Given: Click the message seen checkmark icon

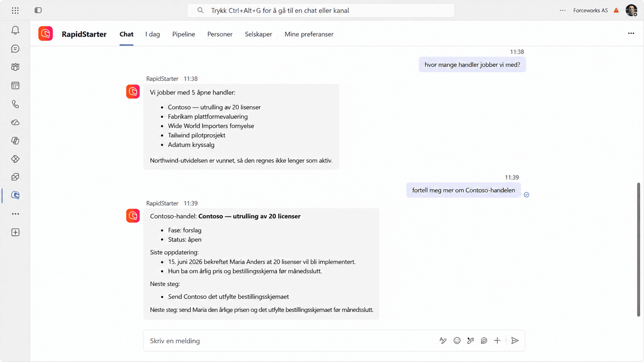Looking at the screenshot, I should click(x=527, y=195).
